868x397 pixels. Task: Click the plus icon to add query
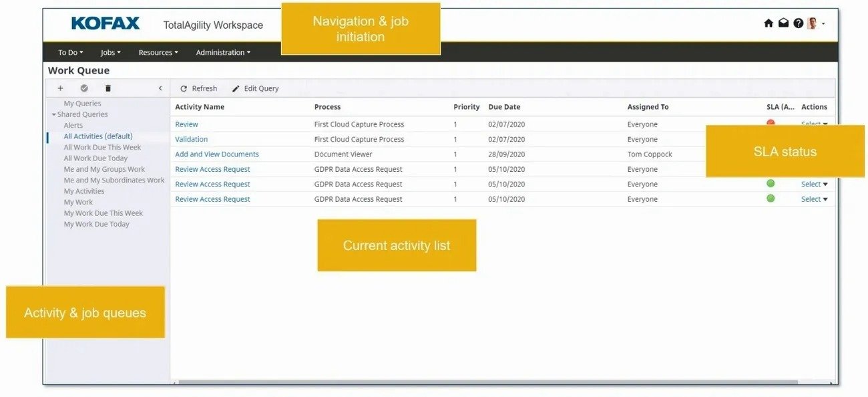(x=60, y=88)
